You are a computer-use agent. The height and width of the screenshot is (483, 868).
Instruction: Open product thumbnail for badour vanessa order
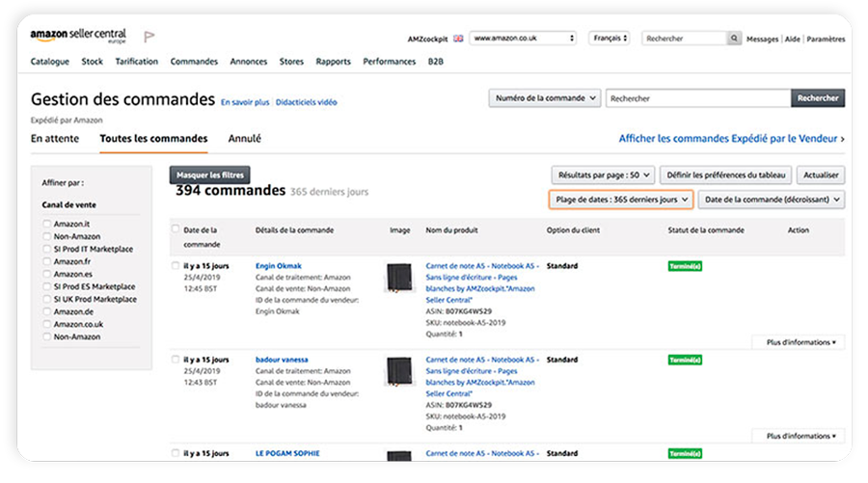(x=399, y=371)
